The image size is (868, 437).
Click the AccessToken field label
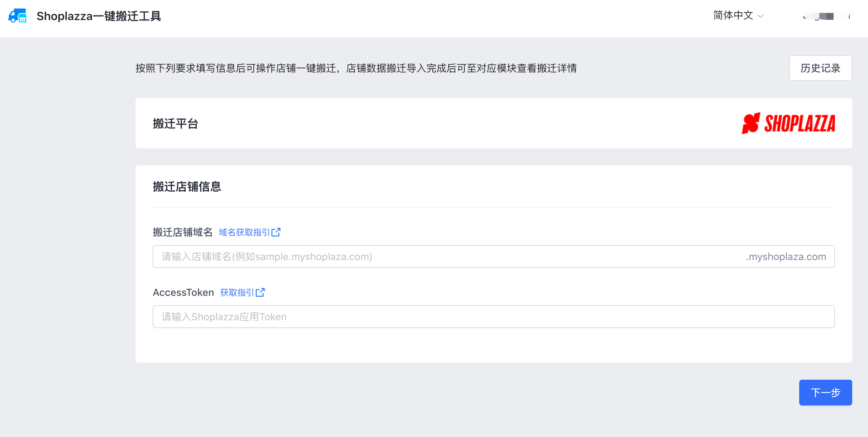coord(183,292)
